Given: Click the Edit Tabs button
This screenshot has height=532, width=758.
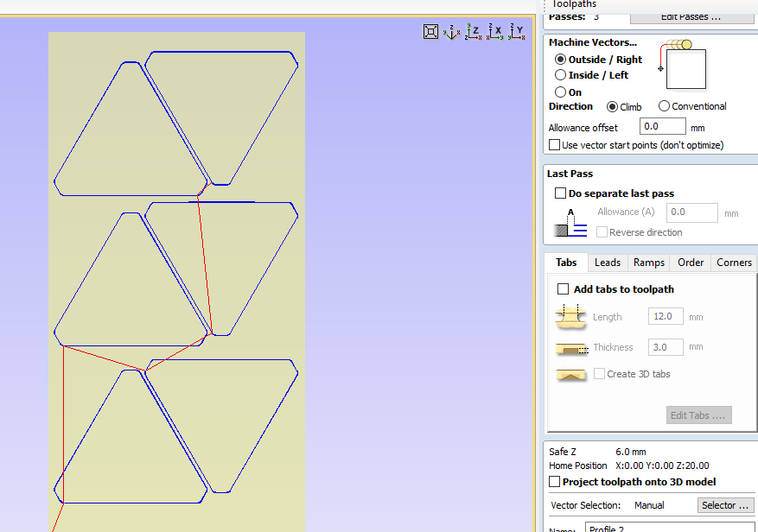Looking at the screenshot, I should pyautogui.click(x=698, y=415).
